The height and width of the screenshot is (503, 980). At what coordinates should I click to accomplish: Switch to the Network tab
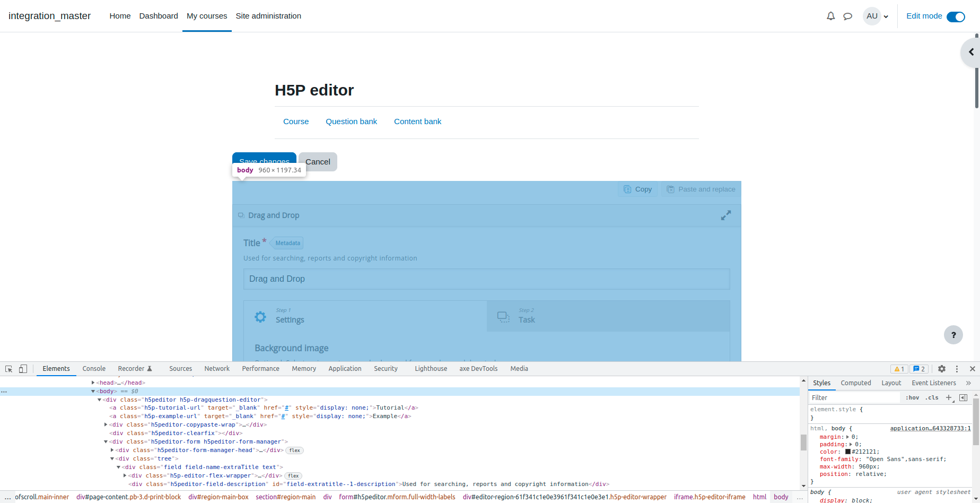tap(217, 369)
